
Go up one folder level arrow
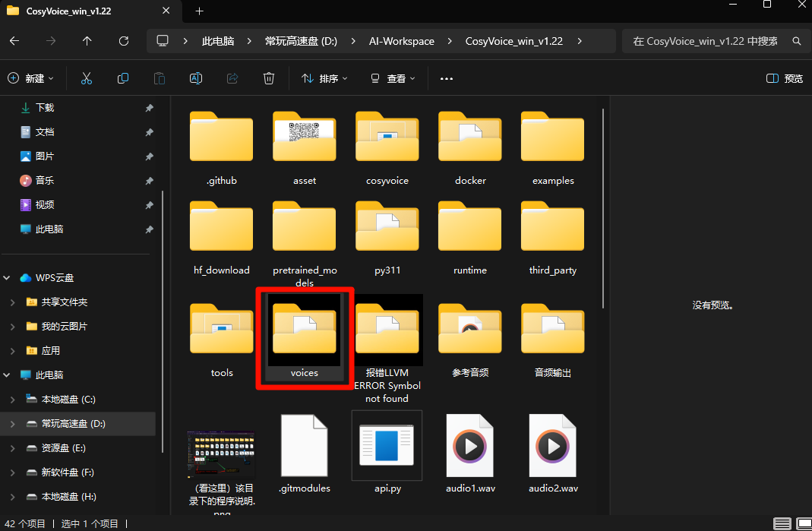pos(87,41)
